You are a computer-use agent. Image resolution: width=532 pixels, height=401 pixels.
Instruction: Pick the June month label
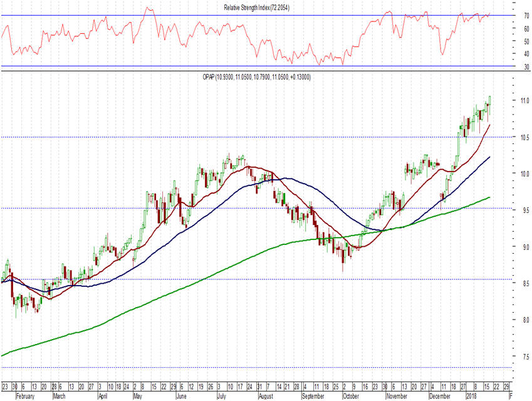(x=182, y=396)
